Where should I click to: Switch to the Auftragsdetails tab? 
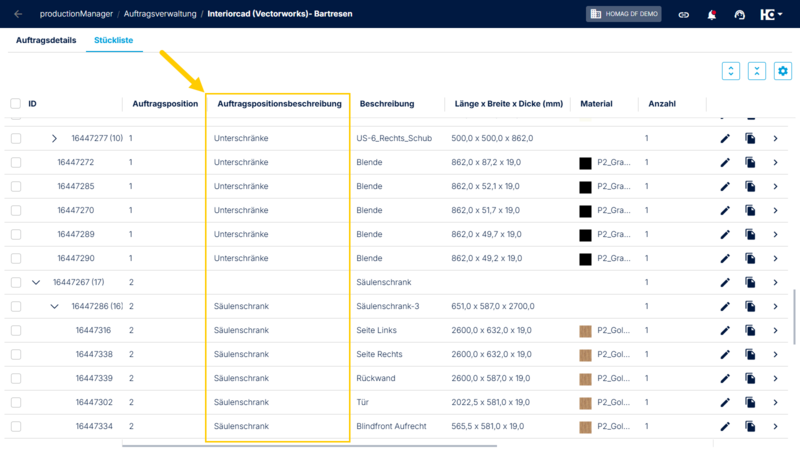[x=46, y=40]
